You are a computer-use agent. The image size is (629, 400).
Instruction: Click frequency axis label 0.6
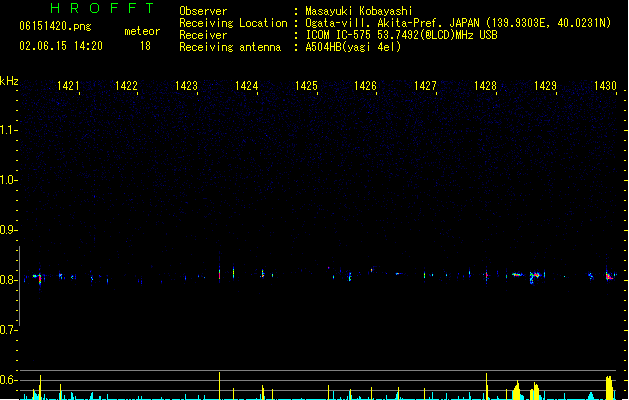(8, 380)
